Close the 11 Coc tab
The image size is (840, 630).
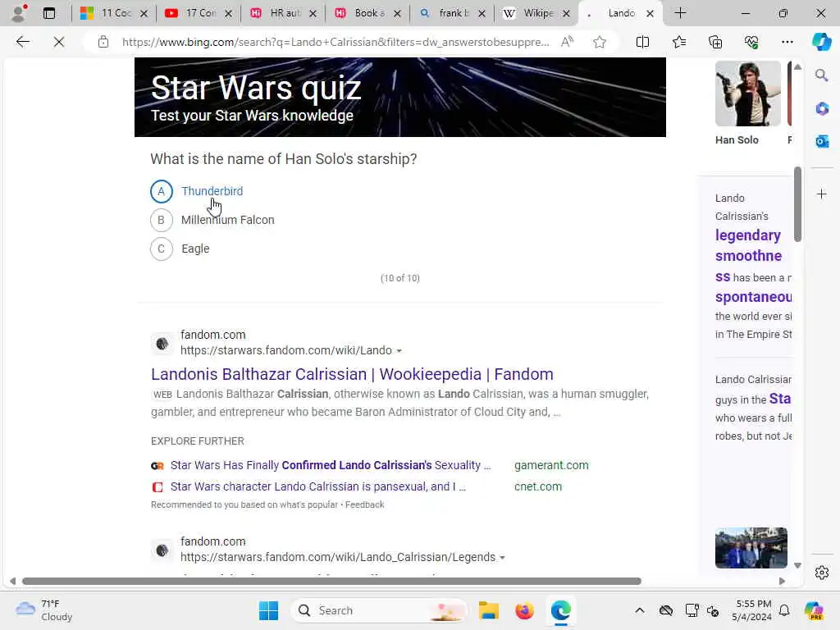144,13
